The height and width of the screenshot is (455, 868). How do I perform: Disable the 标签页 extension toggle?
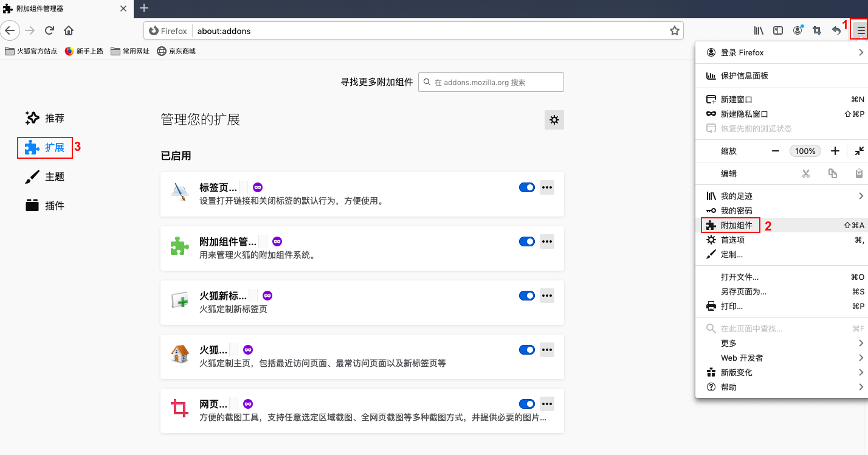pyautogui.click(x=527, y=187)
